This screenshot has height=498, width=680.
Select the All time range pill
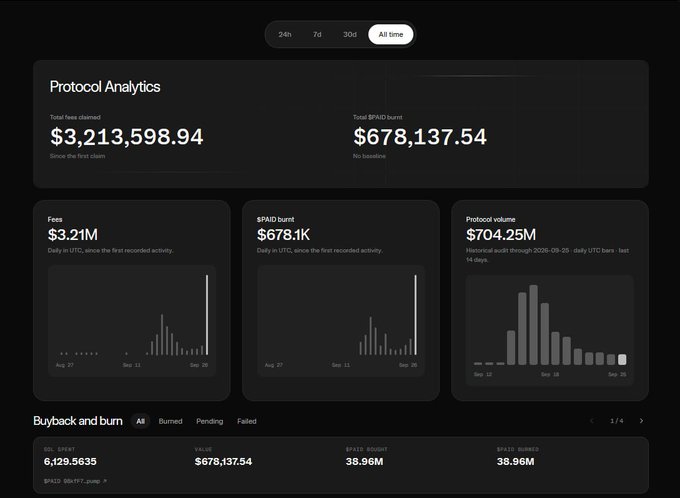click(x=391, y=34)
